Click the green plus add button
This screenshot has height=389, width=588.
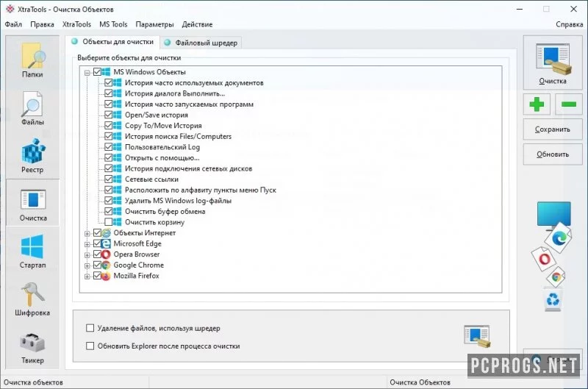(x=537, y=104)
